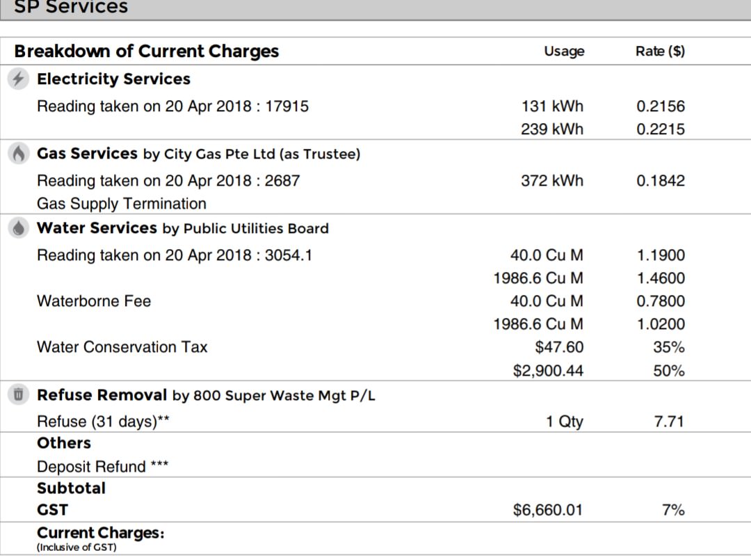The height and width of the screenshot is (560, 751).
Task: Click the trash bin Refuse Removal icon
Action: pos(19,395)
